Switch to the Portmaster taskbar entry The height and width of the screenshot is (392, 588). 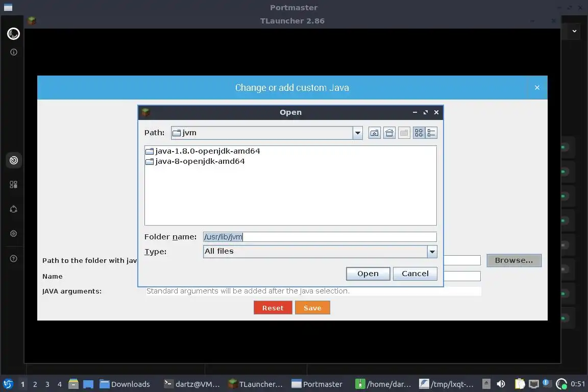pos(318,384)
